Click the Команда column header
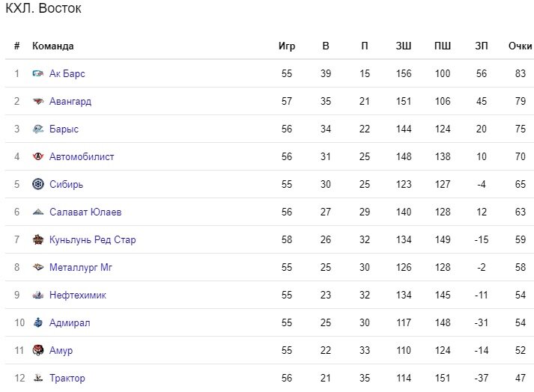The width and height of the screenshot is (534, 392). coord(52,46)
